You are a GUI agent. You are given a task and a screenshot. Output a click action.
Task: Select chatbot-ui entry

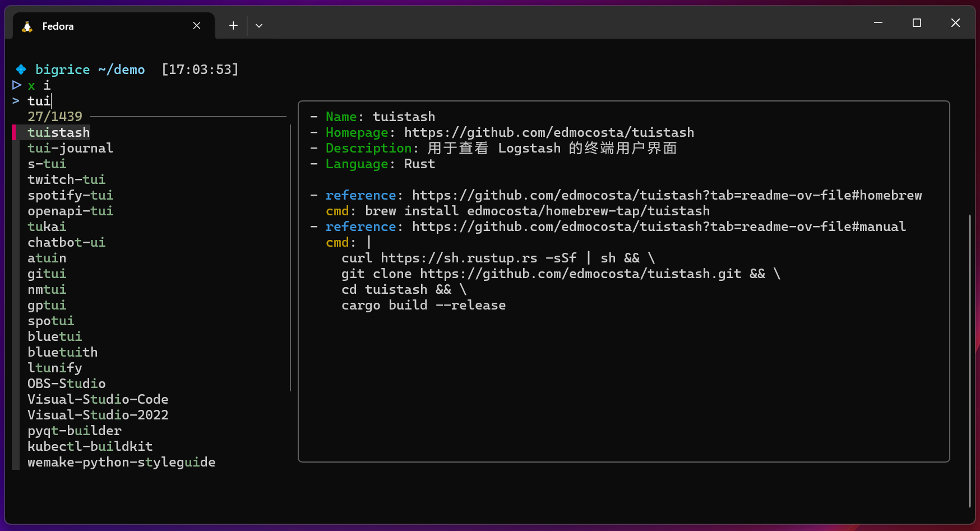(67, 242)
